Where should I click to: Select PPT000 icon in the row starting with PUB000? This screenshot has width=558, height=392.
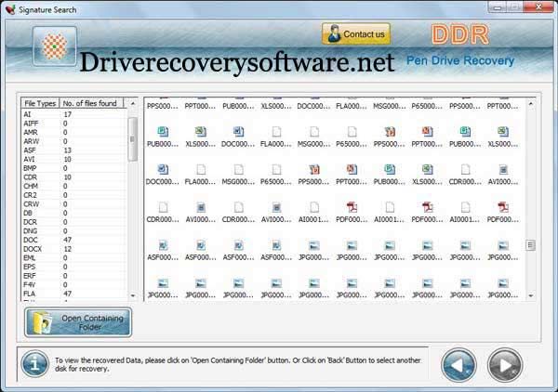tap(428, 132)
